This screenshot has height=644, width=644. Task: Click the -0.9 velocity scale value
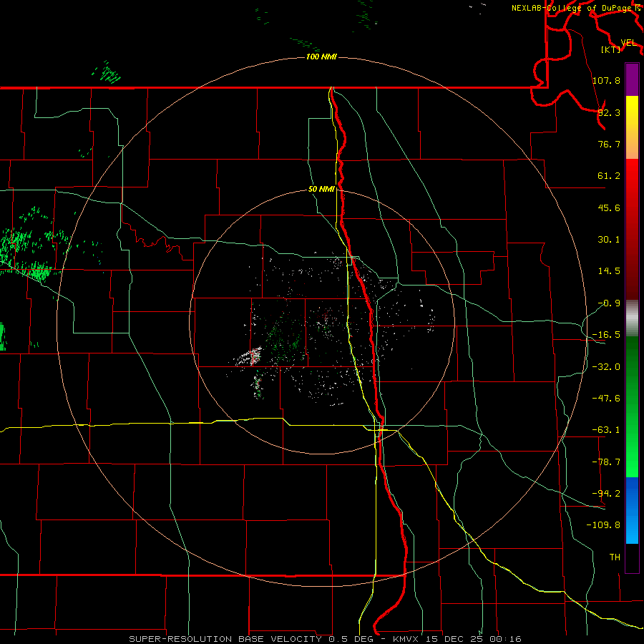609,303
